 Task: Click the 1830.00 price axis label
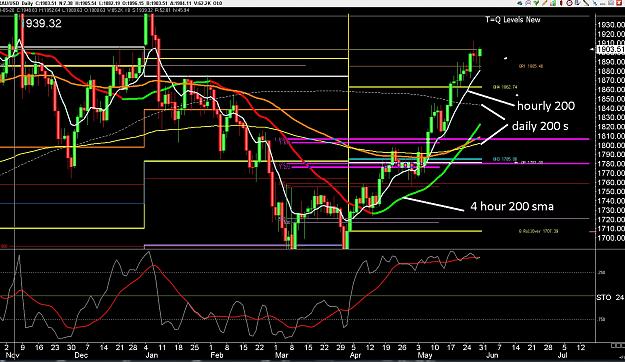point(610,118)
